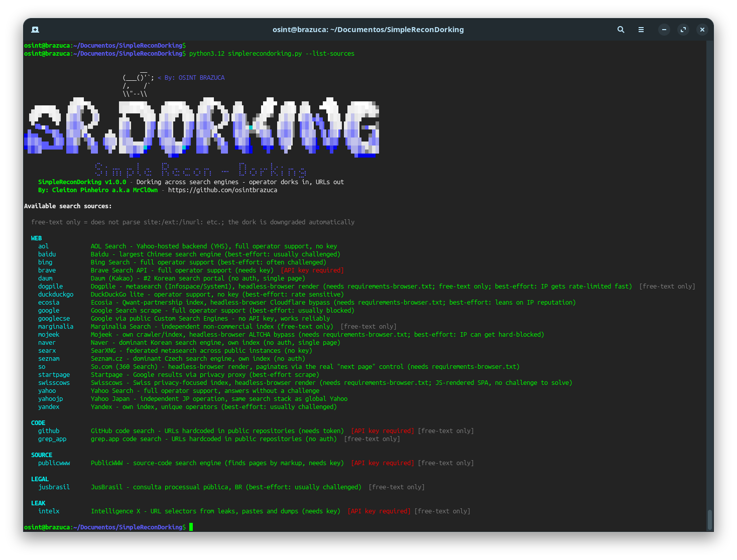The width and height of the screenshot is (737, 560).
Task: Select the 'aol' source name
Action: pos(44,246)
